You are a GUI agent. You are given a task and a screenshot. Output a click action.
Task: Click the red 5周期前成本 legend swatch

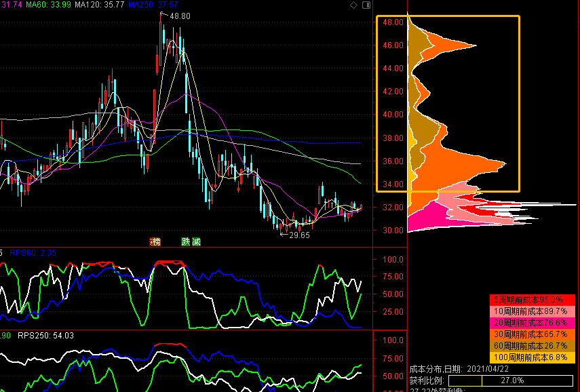(532, 299)
